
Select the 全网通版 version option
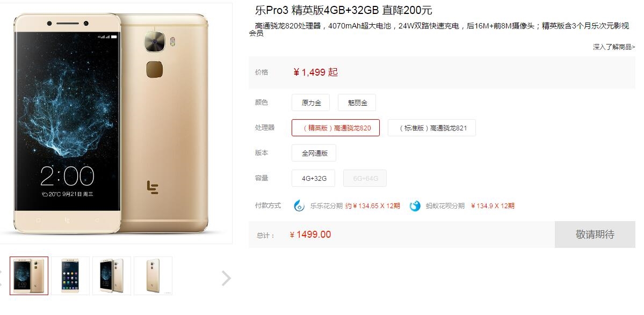pos(314,153)
